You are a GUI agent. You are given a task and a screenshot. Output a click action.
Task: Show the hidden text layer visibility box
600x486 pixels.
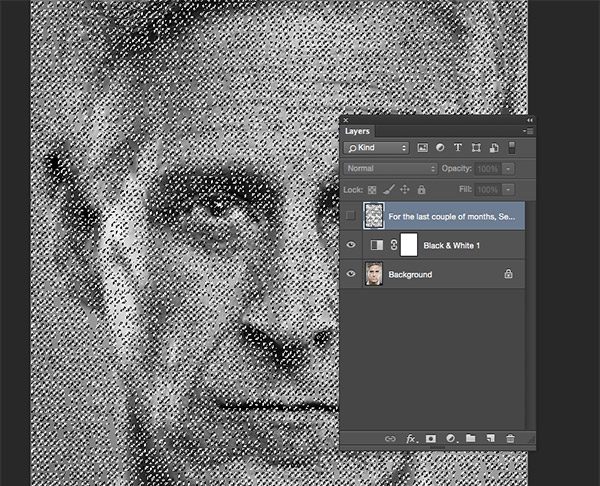click(349, 217)
